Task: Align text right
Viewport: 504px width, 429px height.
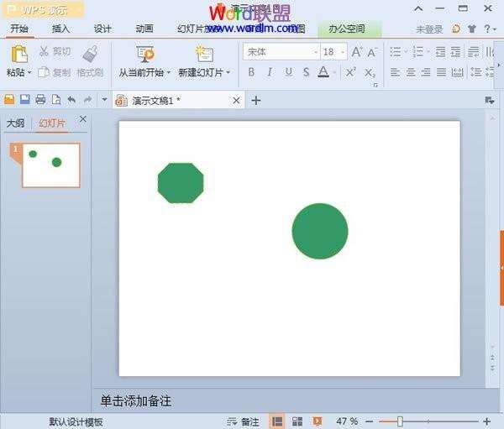Action: tap(426, 72)
